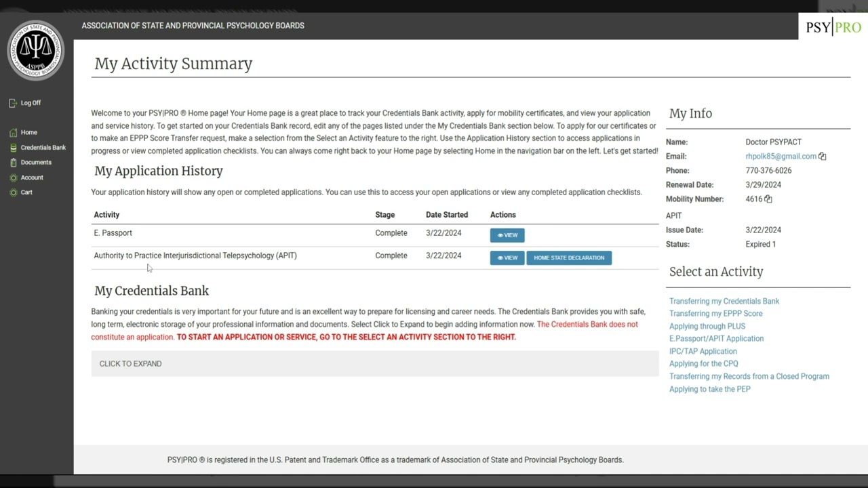Open Credentials Bank in the sidebar
868x488 pixels.
coord(43,148)
